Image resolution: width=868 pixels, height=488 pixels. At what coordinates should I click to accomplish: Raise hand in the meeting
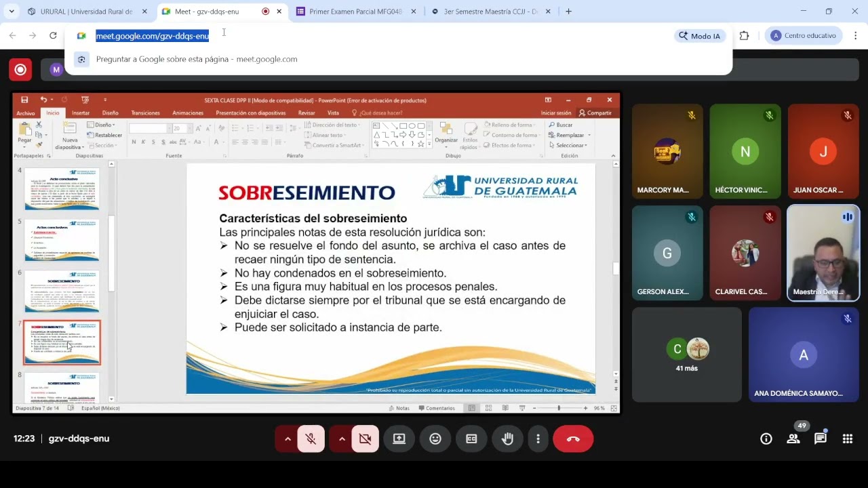[x=507, y=439]
